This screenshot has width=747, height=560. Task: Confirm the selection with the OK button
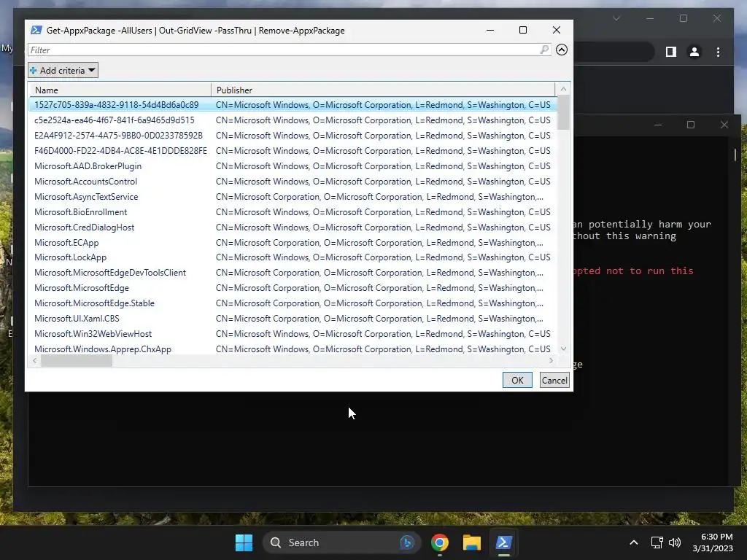tap(517, 380)
